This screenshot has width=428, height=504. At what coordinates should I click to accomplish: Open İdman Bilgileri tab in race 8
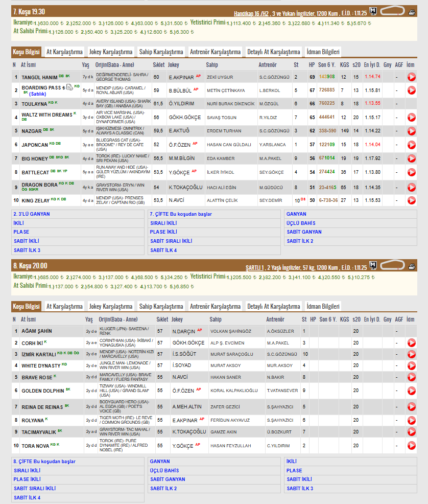tap(323, 306)
